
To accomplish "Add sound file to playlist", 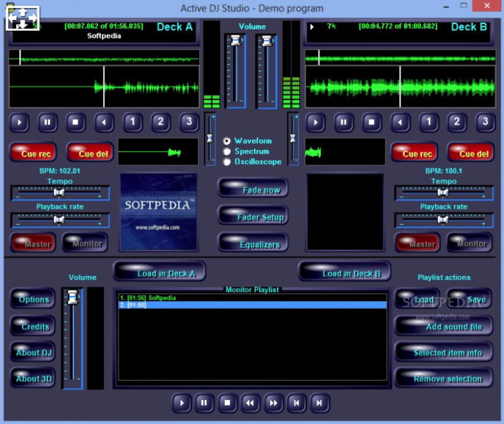I will tap(443, 325).
